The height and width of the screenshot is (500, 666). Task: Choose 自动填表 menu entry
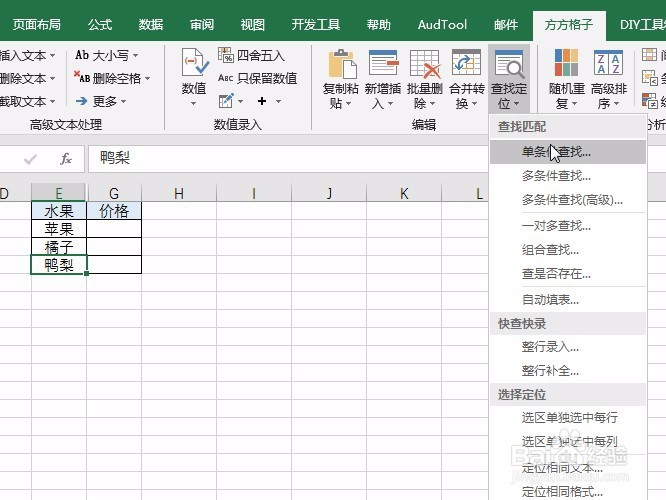[568, 300]
